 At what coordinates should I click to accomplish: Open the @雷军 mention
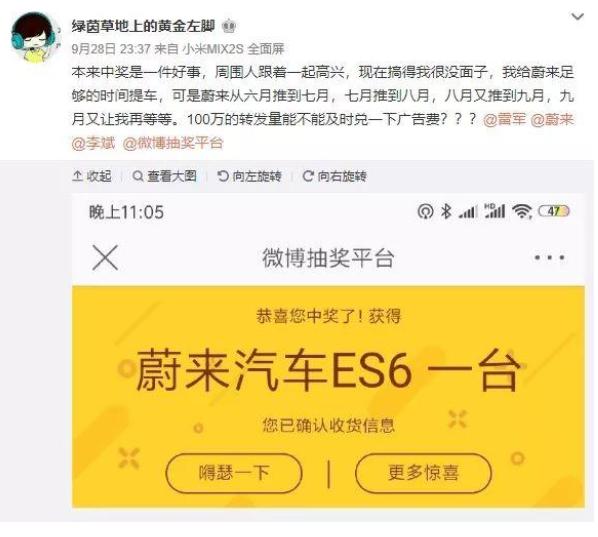pyautogui.click(x=504, y=119)
